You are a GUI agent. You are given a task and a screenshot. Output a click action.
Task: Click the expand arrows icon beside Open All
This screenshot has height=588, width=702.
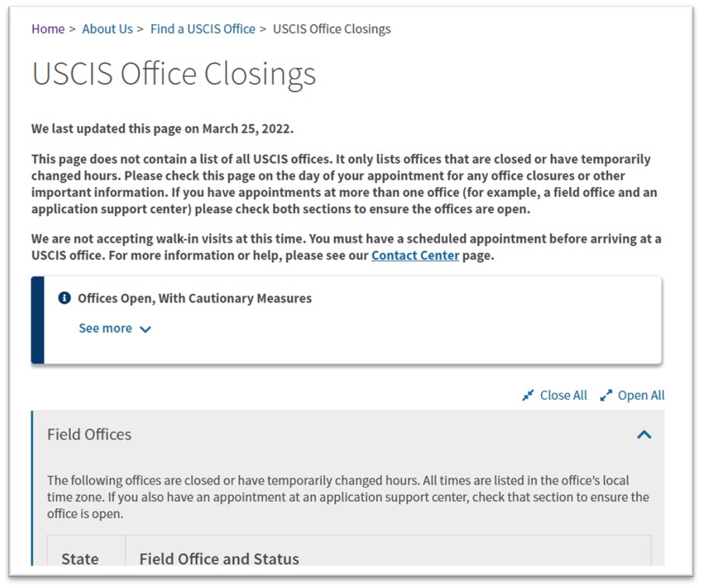point(606,395)
